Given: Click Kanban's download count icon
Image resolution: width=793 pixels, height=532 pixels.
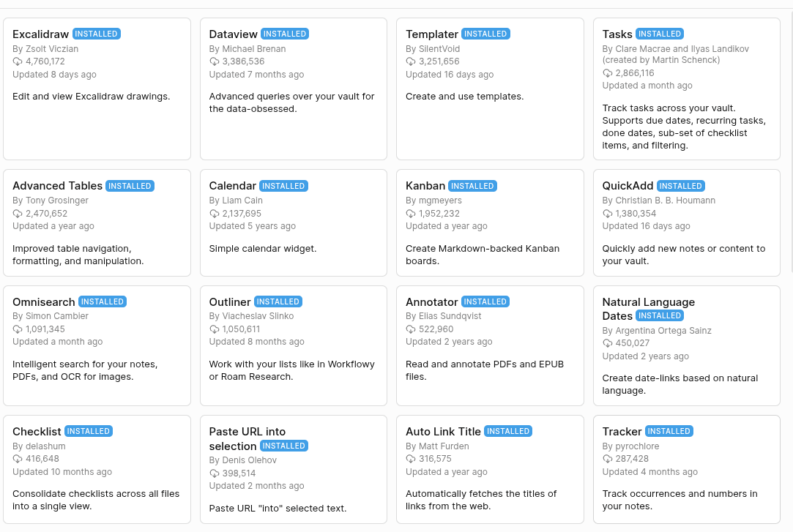Looking at the screenshot, I should [411, 214].
